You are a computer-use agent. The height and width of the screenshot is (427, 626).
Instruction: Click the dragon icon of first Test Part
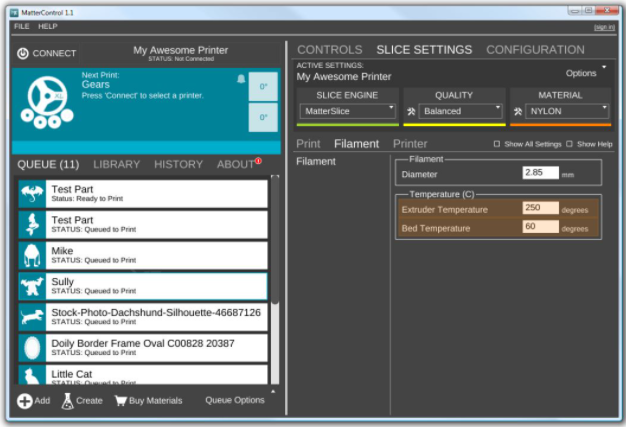tap(32, 194)
